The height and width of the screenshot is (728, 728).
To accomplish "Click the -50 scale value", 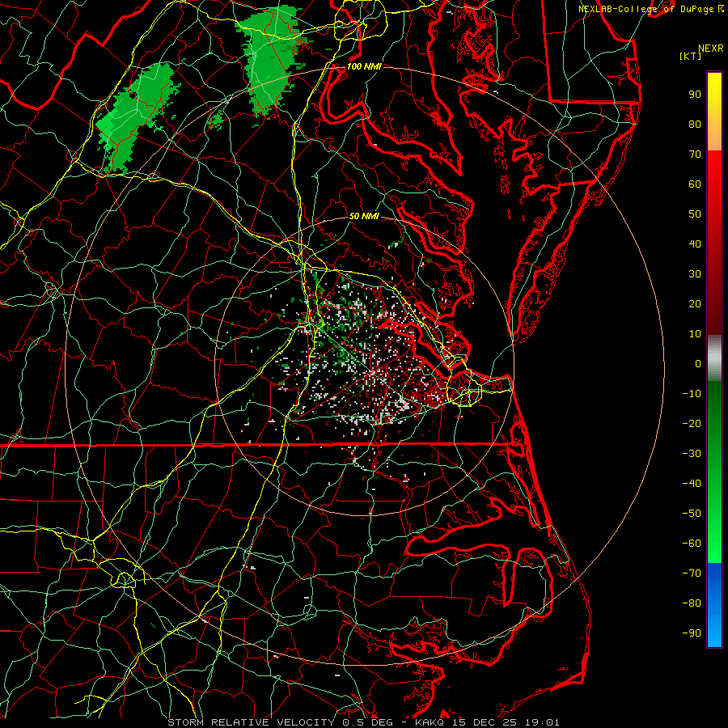I will tap(692, 514).
